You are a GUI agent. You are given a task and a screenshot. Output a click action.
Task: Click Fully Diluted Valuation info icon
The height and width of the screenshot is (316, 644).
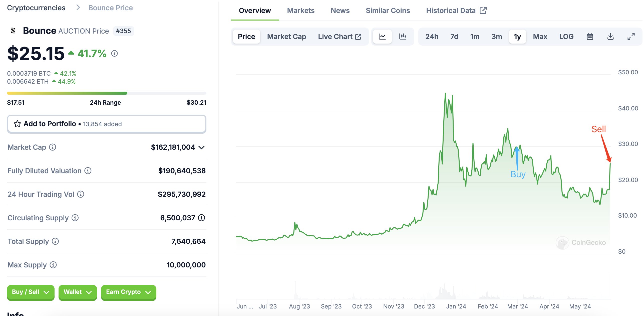(x=88, y=171)
